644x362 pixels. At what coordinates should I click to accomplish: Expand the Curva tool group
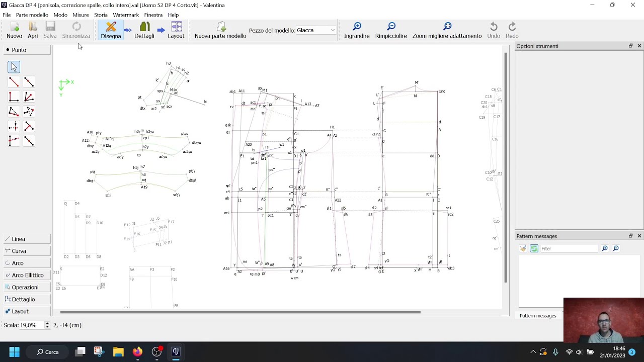(x=26, y=251)
